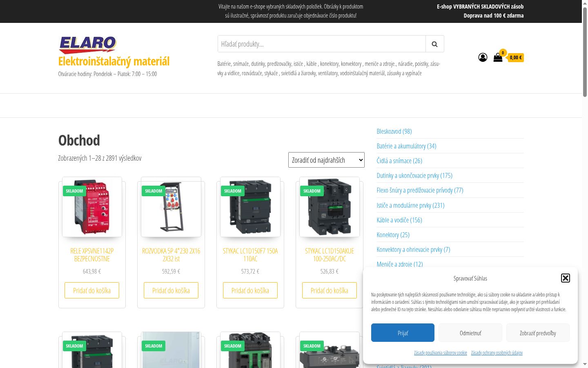Screen dimensions: 588x368
Task: Open STYKAC LC1D150AKUE product image
Action: [330, 207]
